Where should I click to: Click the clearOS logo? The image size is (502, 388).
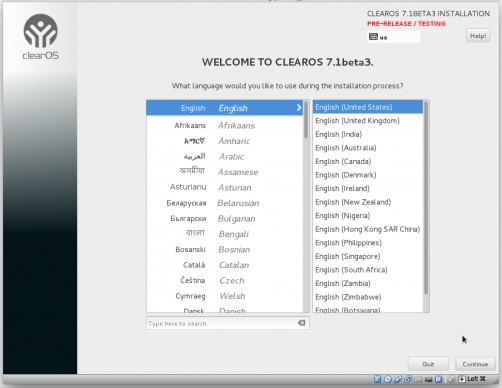tap(40, 37)
